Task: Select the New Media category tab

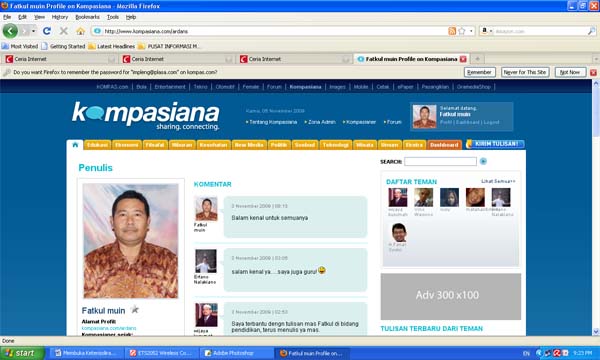Action: [x=249, y=145]
